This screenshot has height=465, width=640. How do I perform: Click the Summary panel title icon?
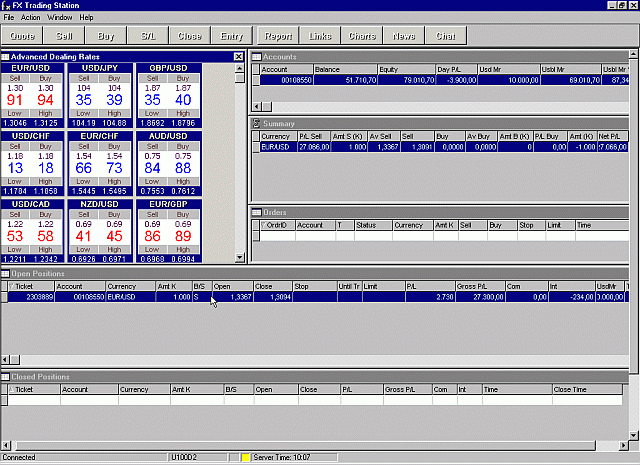point(256,123)
